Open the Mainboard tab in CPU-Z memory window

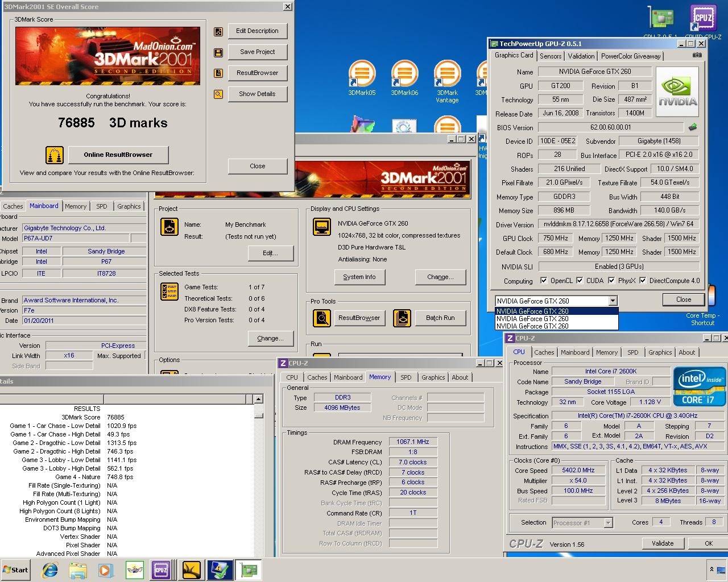coord(348,377)
